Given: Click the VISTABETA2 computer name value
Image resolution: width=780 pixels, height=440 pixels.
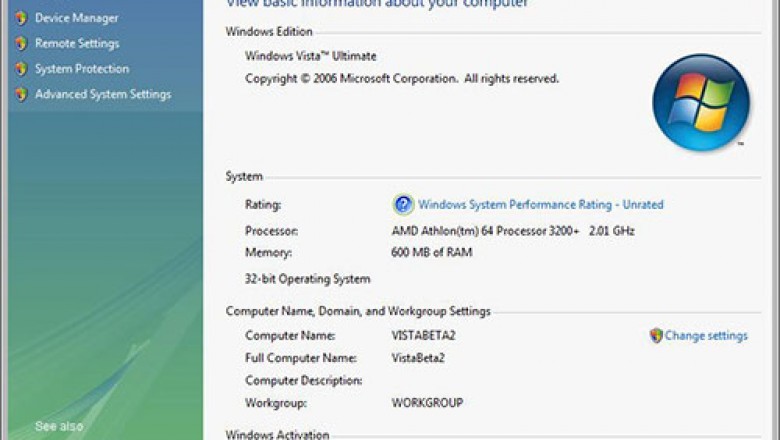Looking at the screenshot, I should point(423,336).
